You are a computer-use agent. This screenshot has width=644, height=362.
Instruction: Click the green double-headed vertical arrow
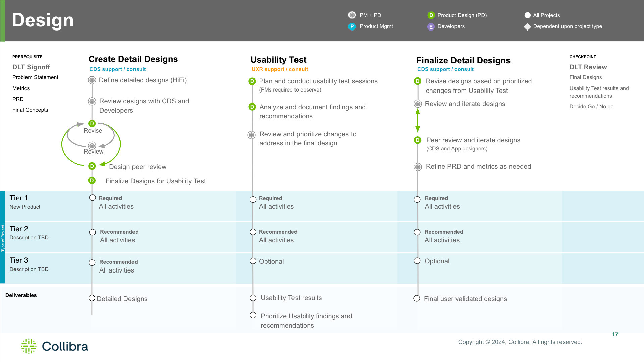point(418,120)
